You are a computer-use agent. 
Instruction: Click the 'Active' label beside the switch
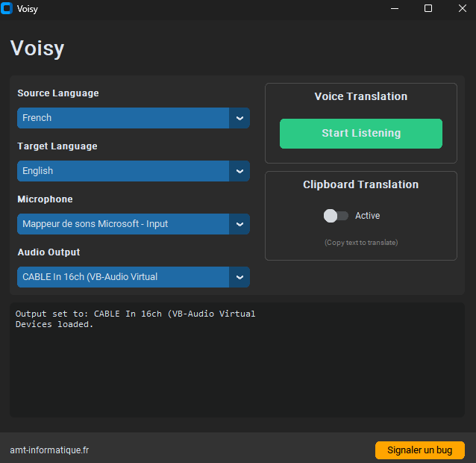[x=368, y=216]
